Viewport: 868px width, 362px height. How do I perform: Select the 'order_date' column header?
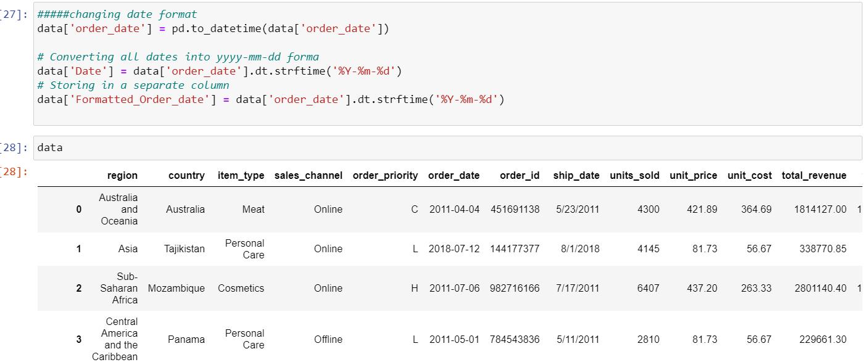(453, 176)
